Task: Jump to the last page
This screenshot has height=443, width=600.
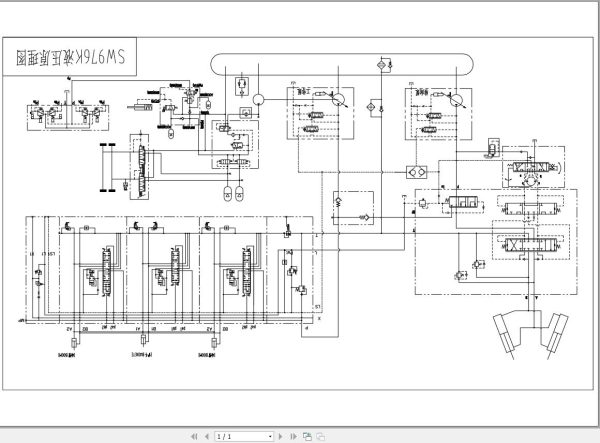Action: coord(293,436)
